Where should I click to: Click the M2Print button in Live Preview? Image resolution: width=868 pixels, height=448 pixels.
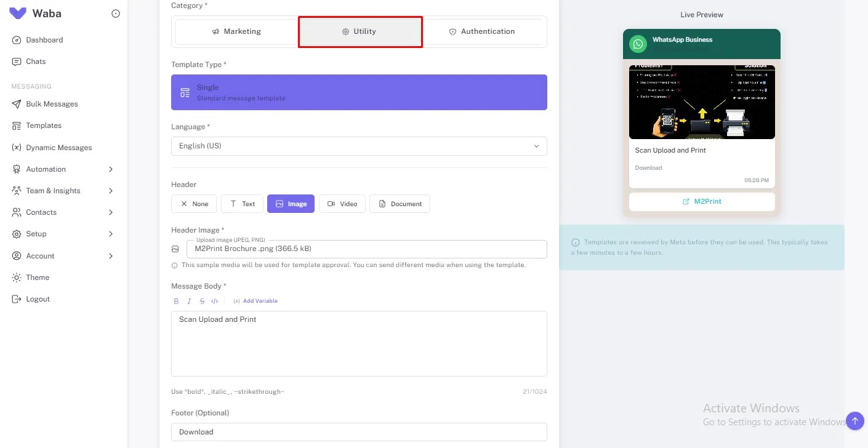pos(701,201)
